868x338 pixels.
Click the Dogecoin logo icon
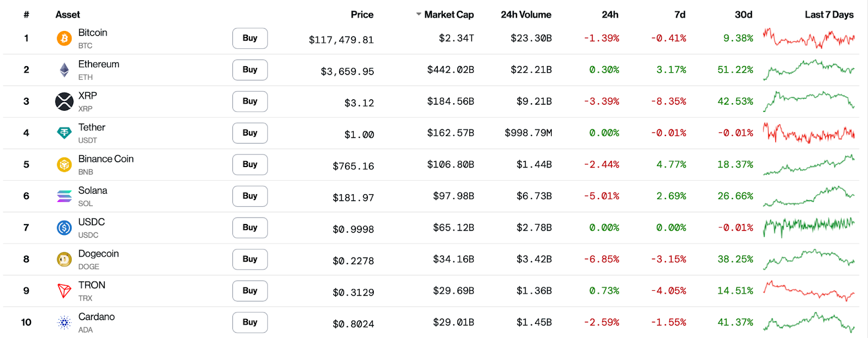click(64, 259)
